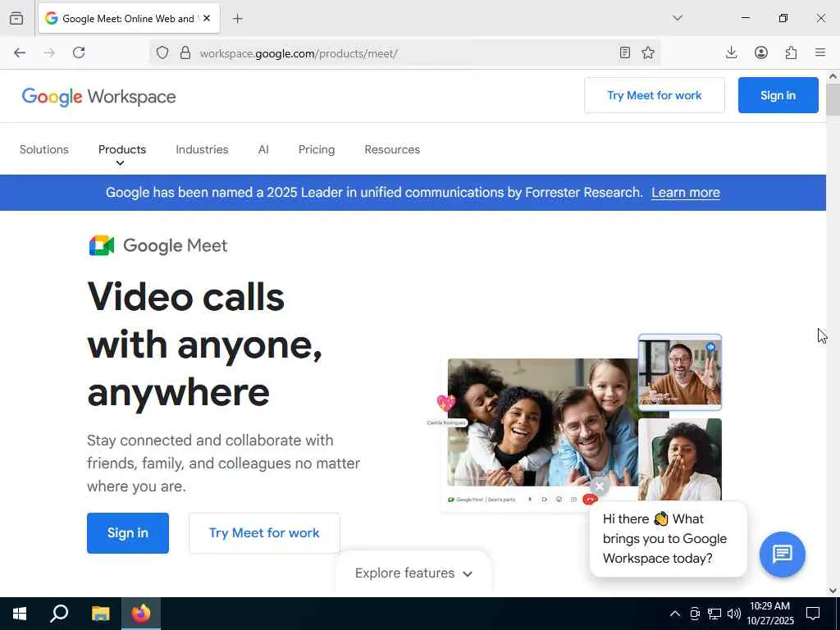Toggle reader view icon
The image size is (840, 630).
point(624,52)
